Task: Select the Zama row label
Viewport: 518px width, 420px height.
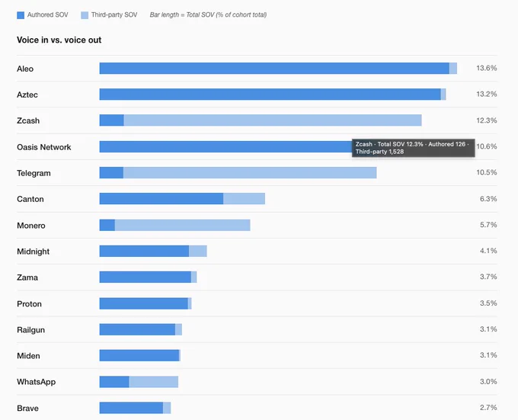Action: [27, 277]
